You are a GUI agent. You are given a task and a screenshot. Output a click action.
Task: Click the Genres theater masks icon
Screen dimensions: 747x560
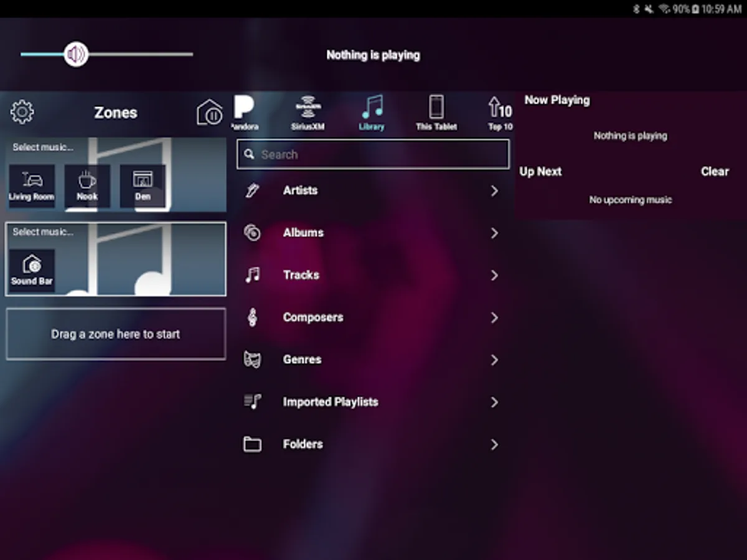point(252,360)
